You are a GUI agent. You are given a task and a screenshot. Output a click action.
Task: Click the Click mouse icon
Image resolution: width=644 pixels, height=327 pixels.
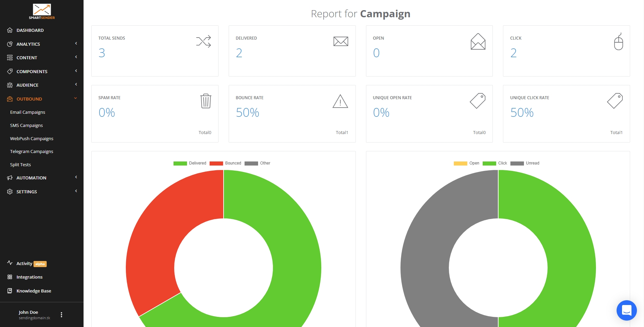619,41
